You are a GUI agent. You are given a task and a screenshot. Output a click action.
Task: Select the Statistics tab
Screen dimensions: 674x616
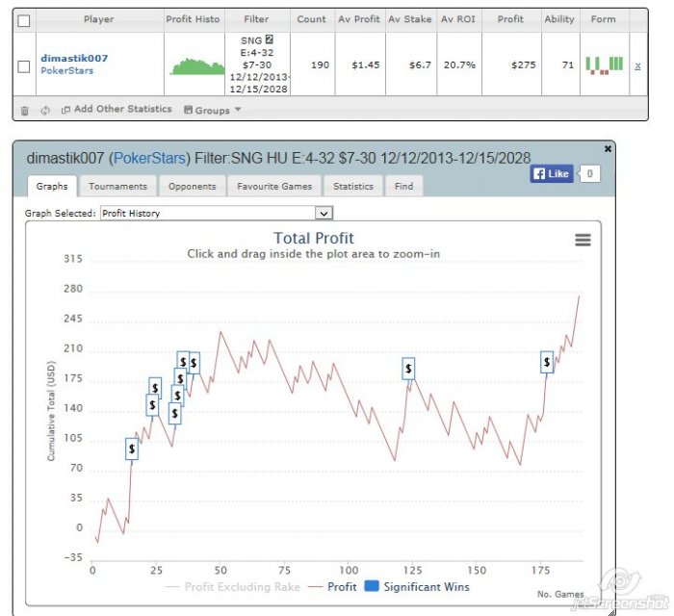[x=352, y=187]
